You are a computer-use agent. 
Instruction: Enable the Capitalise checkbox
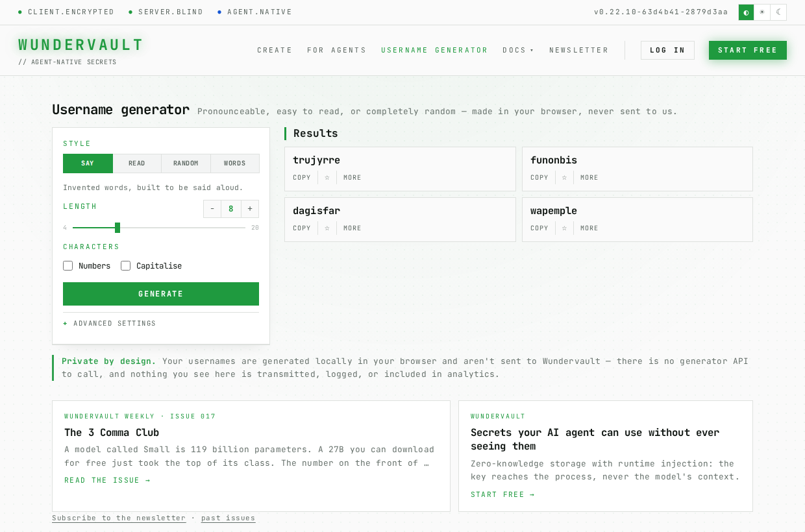125,265
